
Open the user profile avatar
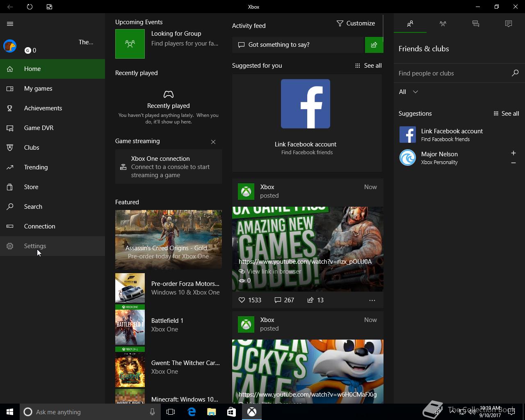10,46
